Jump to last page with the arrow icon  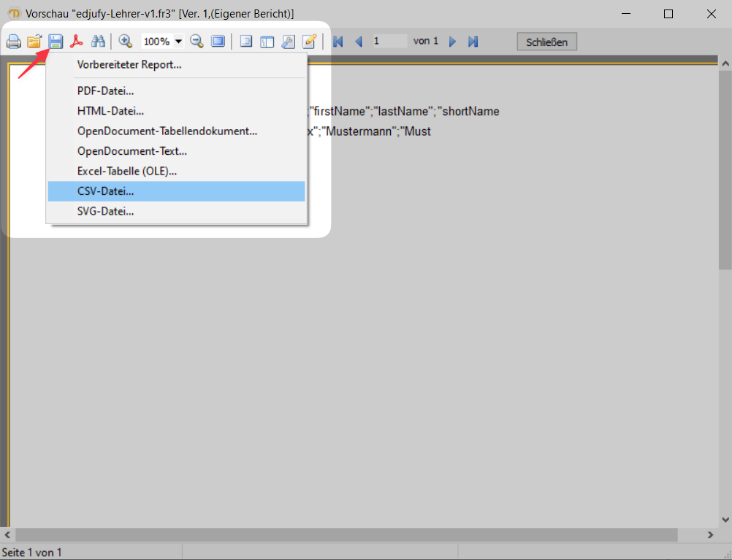coord(473,41)
